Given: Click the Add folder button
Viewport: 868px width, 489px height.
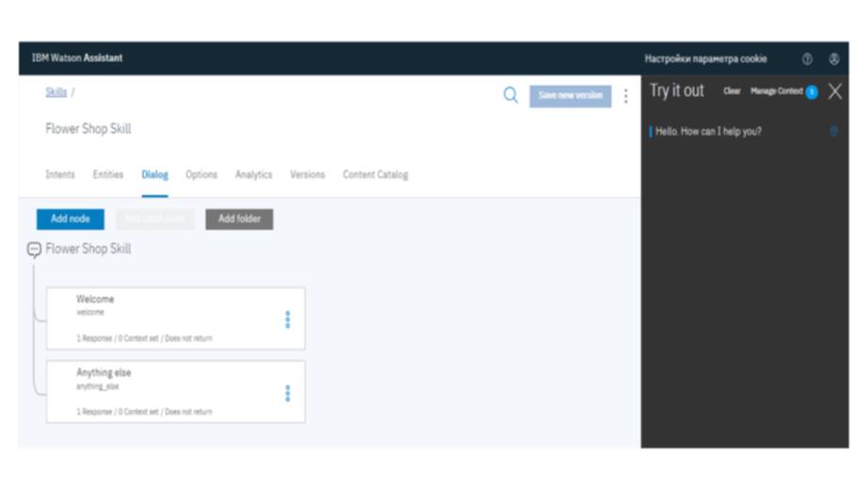Looking at the screenshot, I should [x=239, y=220].
